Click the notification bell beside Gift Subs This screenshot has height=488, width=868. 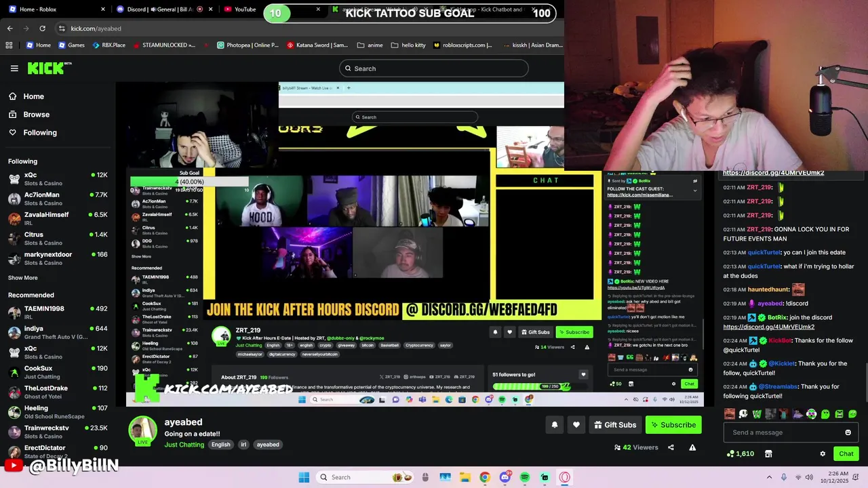click(555, 425)
